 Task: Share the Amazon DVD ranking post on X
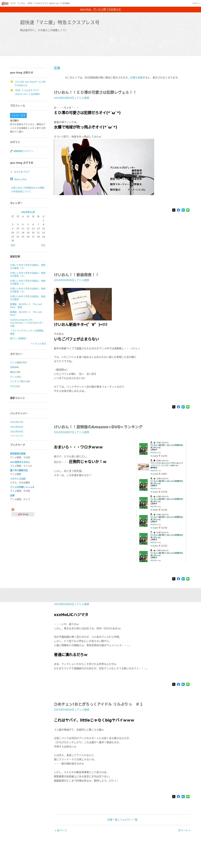pos(174,579)
